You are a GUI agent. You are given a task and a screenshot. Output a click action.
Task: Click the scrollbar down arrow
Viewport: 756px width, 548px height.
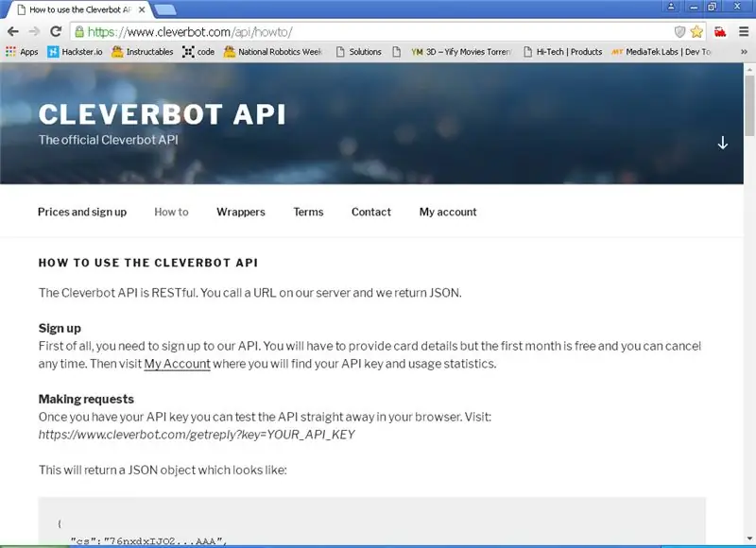(x=749, y=539)
